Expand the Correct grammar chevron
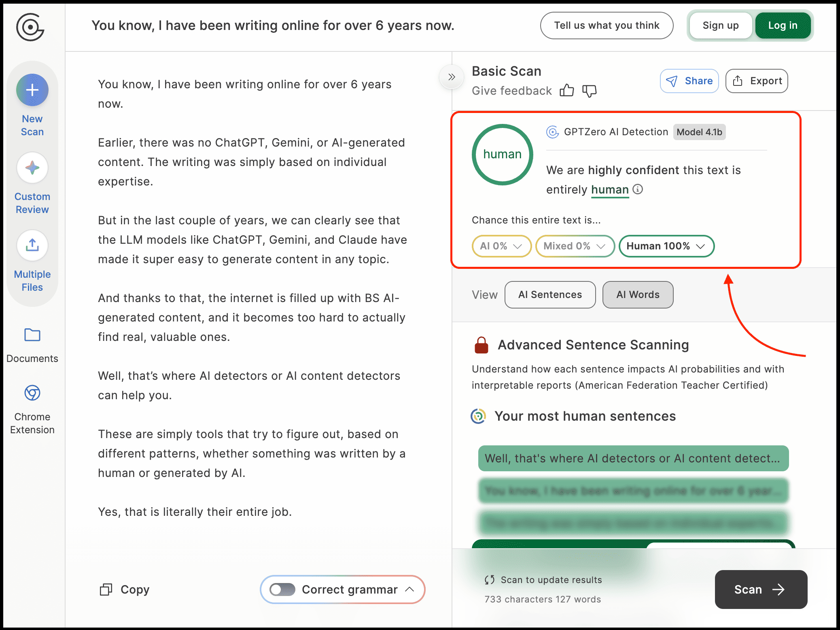Screen dimensions: 840x630 coord(409,590)
